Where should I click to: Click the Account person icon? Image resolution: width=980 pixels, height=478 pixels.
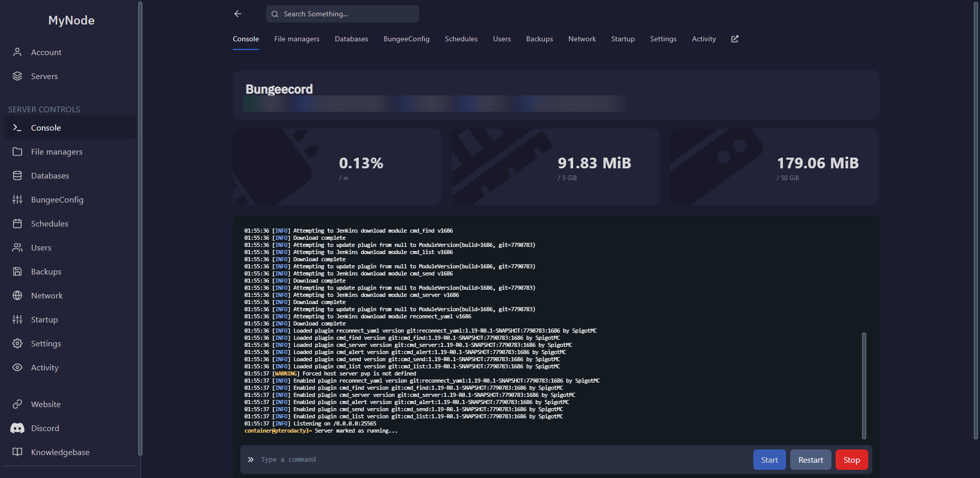pyautogui.click(x=17, y=52)
